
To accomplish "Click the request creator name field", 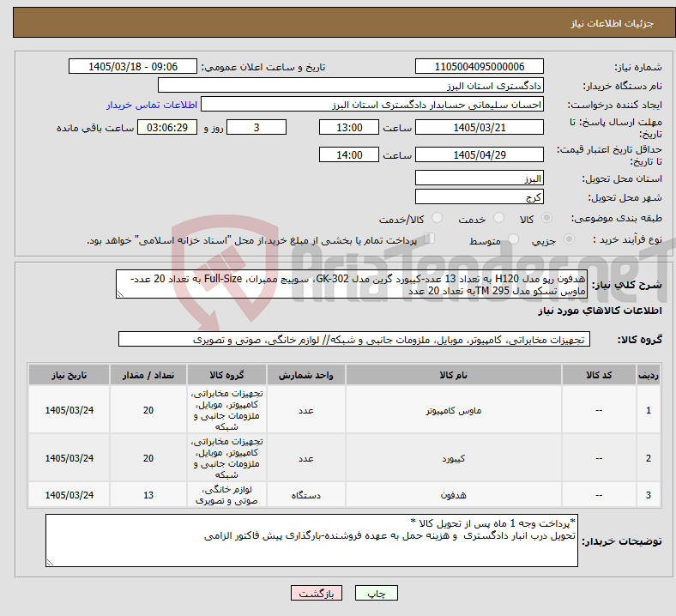I will (x=372, y=105).
